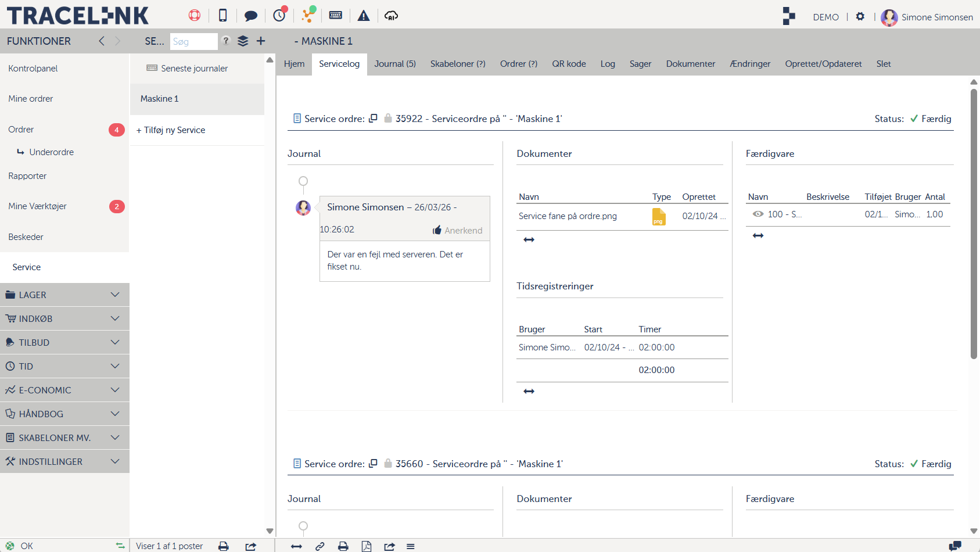The width and height of the screenshot is (980, 552).
Task: Open the mobile app icon
Action: point(222,15)
